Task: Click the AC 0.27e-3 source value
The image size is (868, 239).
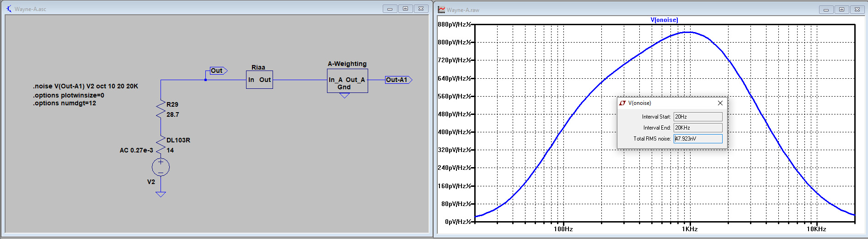Action: (136, 150)
